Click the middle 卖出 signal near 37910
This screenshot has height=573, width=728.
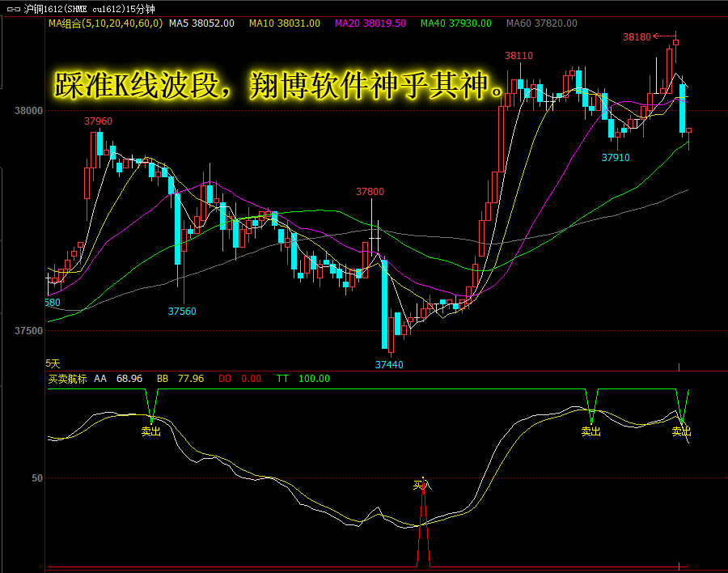591,431
